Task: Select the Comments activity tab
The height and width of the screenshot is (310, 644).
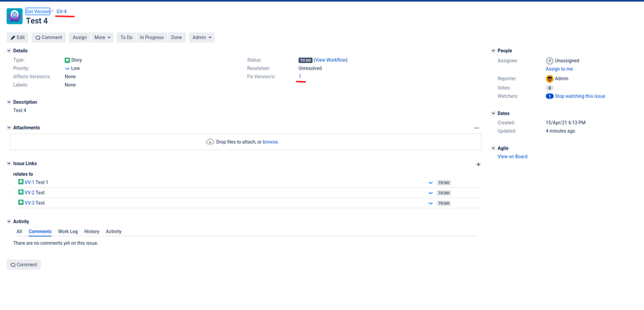Action: [x=40, y=231]
